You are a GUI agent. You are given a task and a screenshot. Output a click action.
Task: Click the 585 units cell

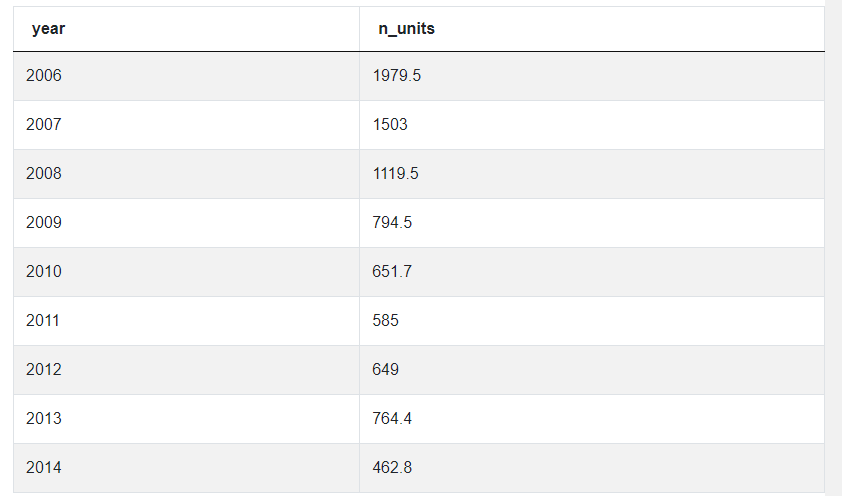[x=592, y=321]
